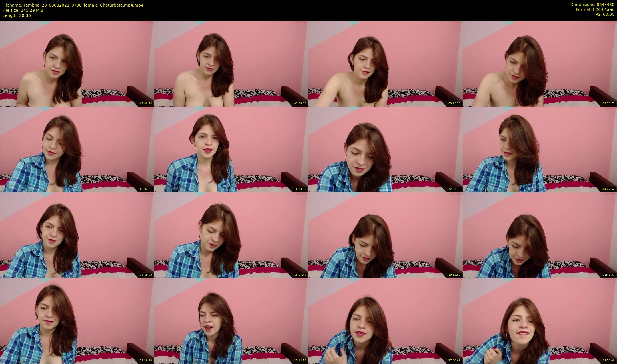Click the frame timestamped 18:04.42
This screenshot has width=617, height=364.
[231, 235]
